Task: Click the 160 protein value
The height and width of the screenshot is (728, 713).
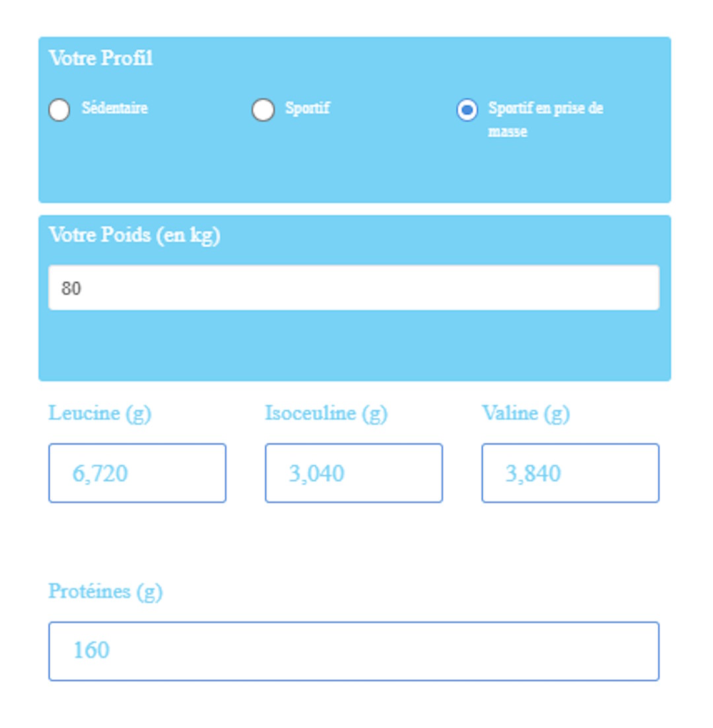Action: point(91,651)
